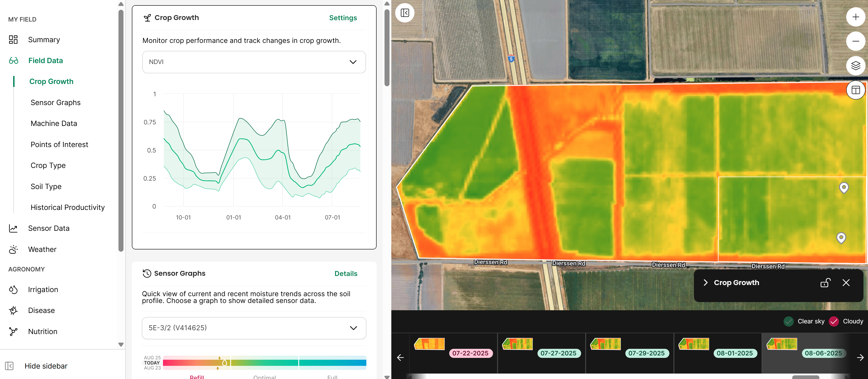Unlock the Crop Growth overlay lock icon

[x=825, y=283]
